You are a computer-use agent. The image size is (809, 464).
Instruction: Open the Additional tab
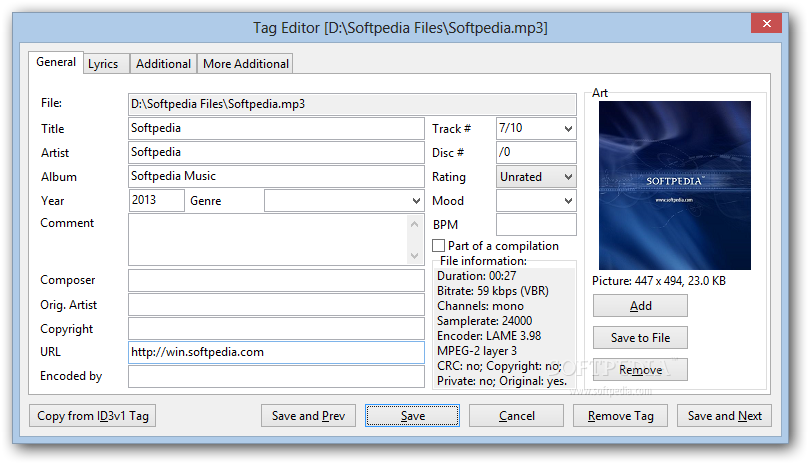tap(163, 64)
